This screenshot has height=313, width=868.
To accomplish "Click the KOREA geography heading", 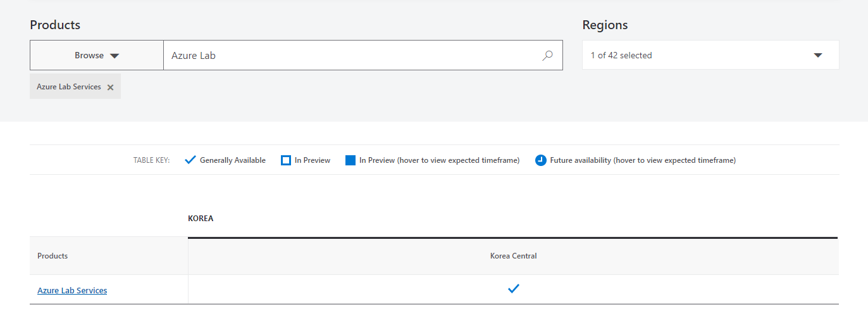I will (x=201, y=218).
